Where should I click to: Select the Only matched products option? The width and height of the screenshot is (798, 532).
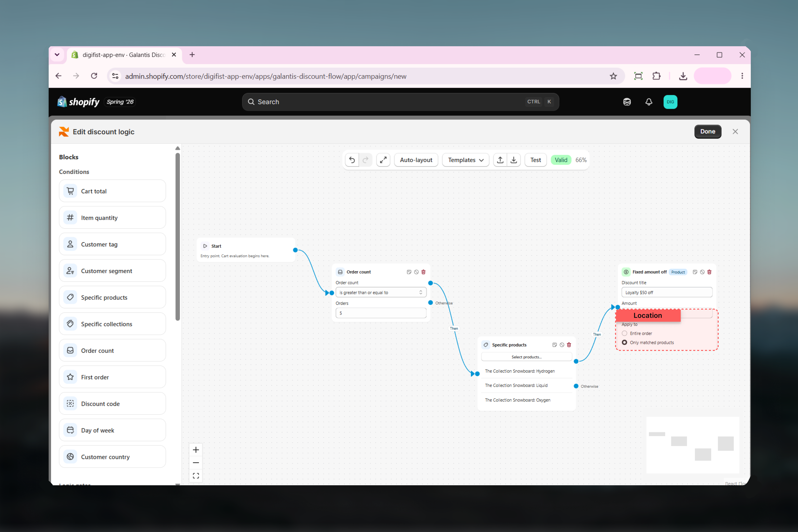pyautogui.click(x=624, y=342)
